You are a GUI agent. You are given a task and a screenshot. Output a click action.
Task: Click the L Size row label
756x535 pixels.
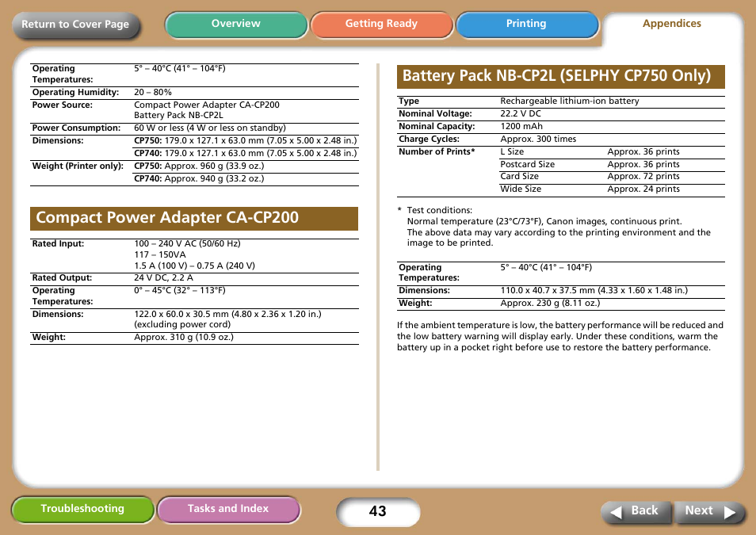[512, 151]
